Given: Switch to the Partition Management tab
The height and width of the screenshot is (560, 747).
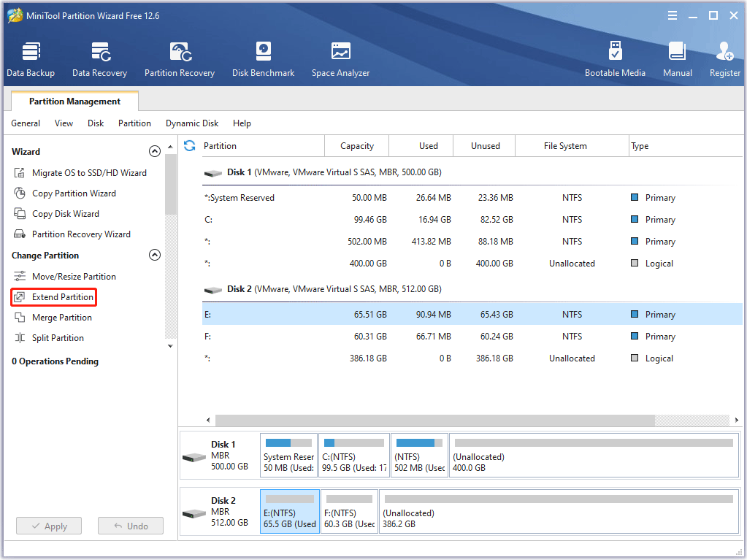Looking at the screenshot, I should click(74, 101).
